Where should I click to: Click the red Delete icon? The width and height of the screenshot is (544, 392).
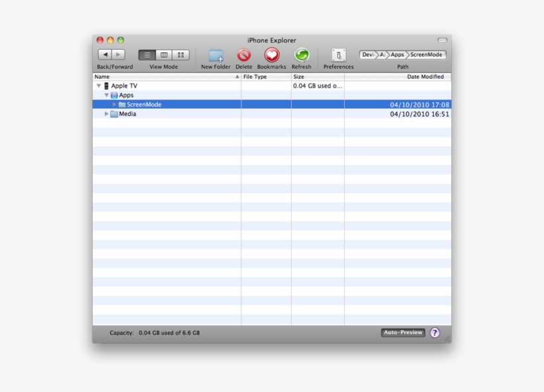tap(243, 56)
